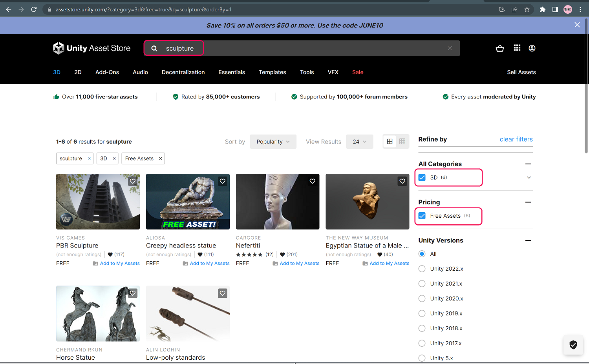
Task: Open the View Results 24 dropdown
Action: coord(359,142)
